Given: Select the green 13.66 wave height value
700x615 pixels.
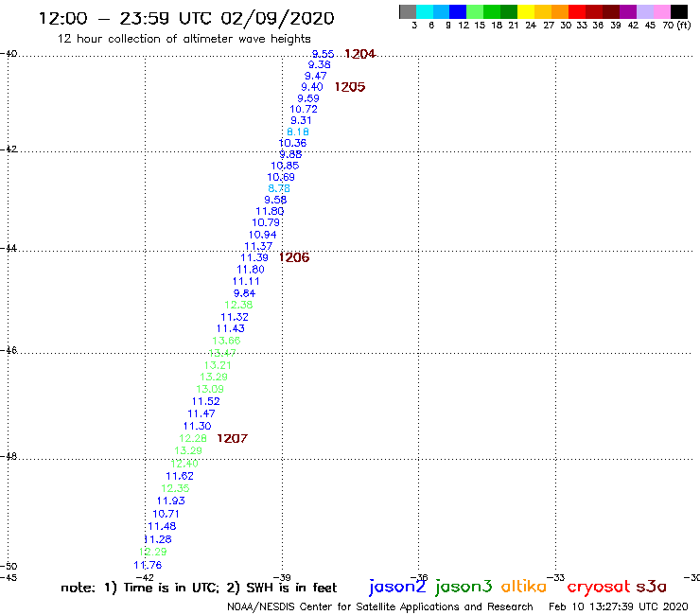Looking at the screenshot, I should 226,341.
